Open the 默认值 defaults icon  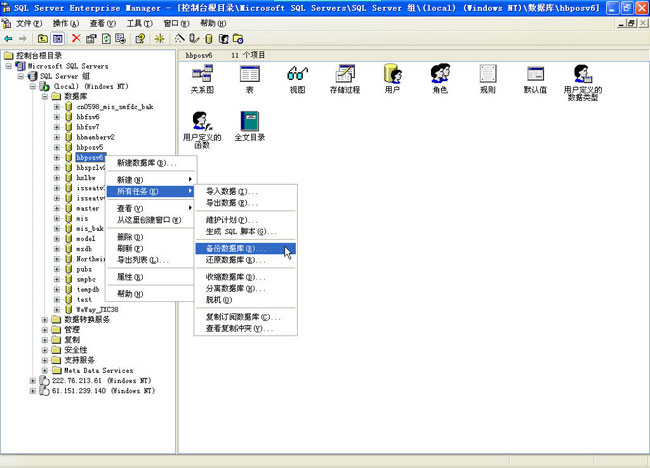535,79
